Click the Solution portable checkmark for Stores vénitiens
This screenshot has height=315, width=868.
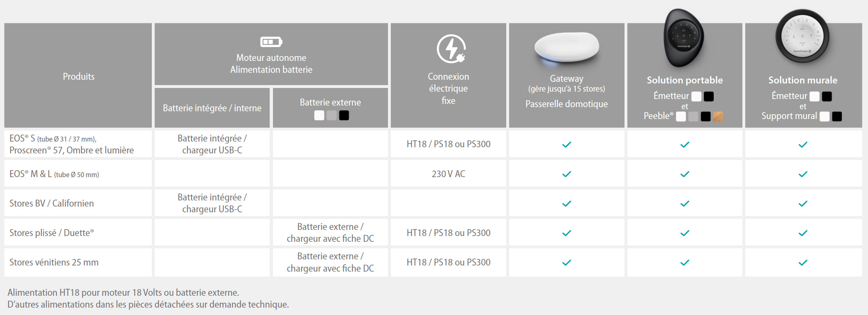[685, 263]
